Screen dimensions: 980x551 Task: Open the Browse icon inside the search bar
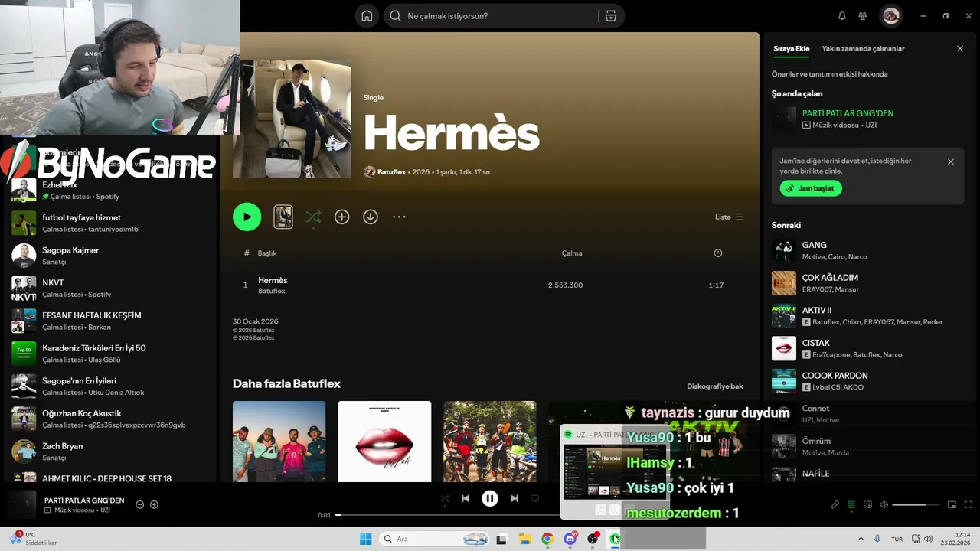[x=610, y=16]
